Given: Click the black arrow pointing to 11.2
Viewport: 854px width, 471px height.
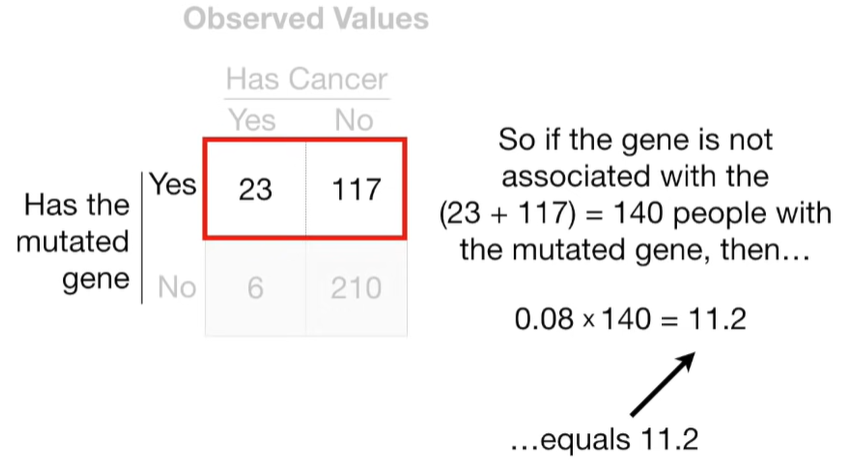Looking at the screenshot, I should [x=663, y=384].
